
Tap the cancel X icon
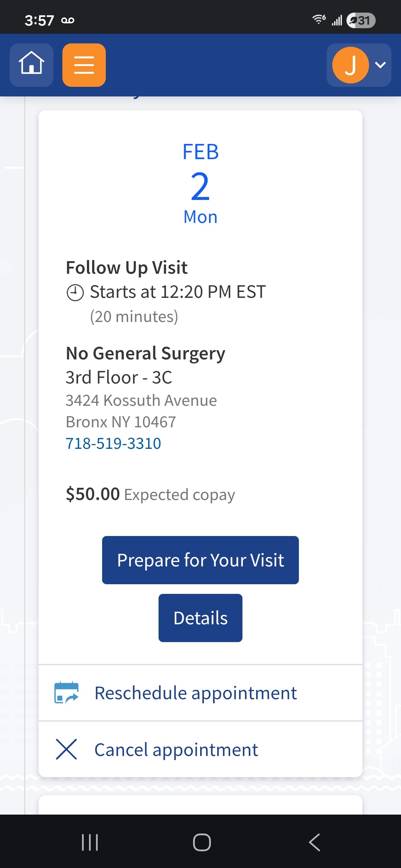(66, 749)
